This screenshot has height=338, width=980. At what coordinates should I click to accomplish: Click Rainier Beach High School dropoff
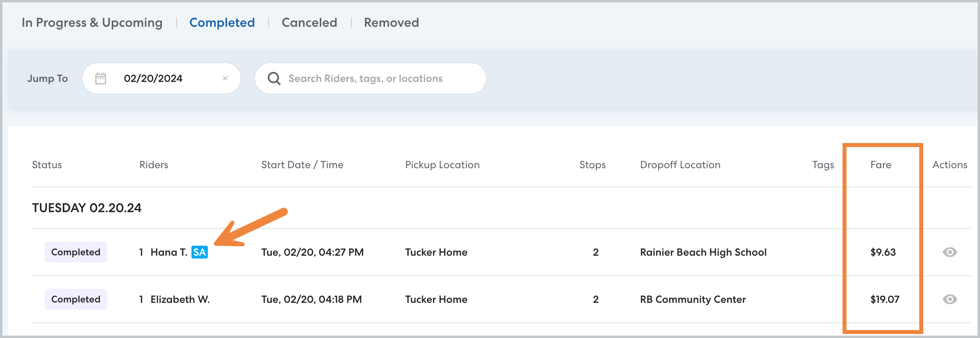click(x=703, y=252)
